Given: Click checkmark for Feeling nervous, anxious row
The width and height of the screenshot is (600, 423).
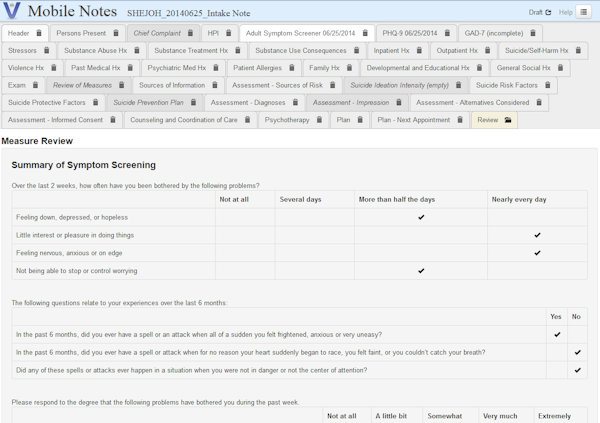Looking at the screenshot, I should pyautogui.click(x=537, y=253).
